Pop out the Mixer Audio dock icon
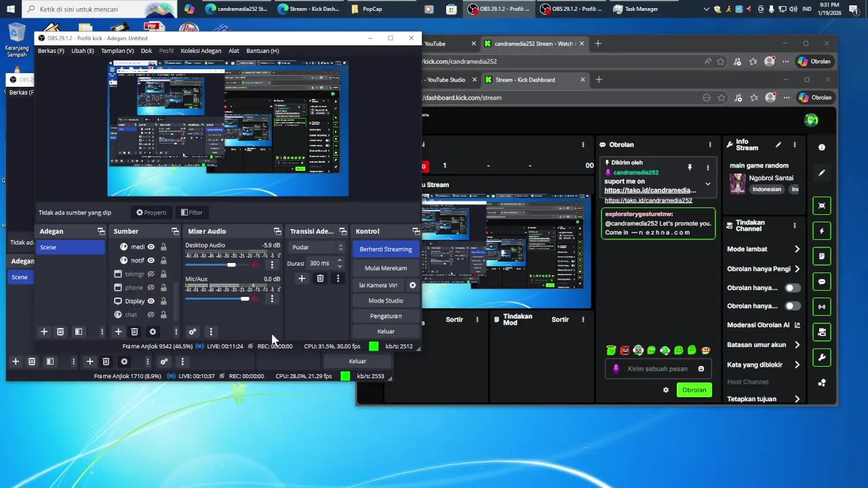This screenshot has height=488, width=868. 277,231
